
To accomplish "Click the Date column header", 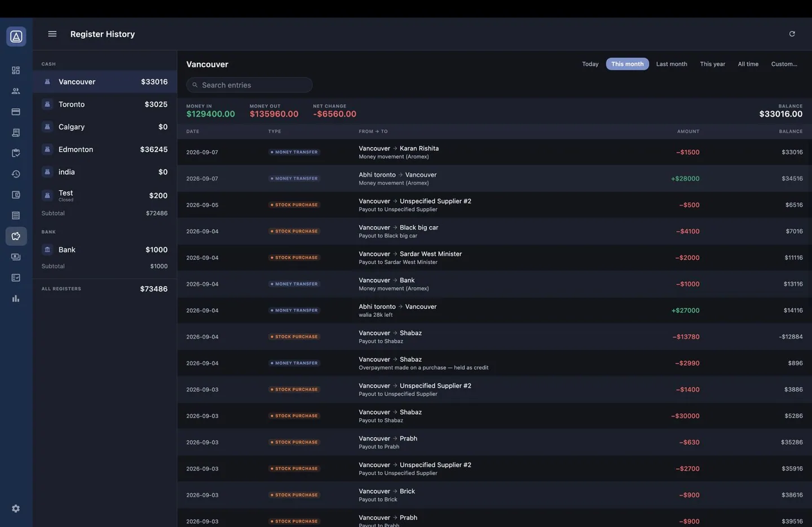I will tap(193, 131).
